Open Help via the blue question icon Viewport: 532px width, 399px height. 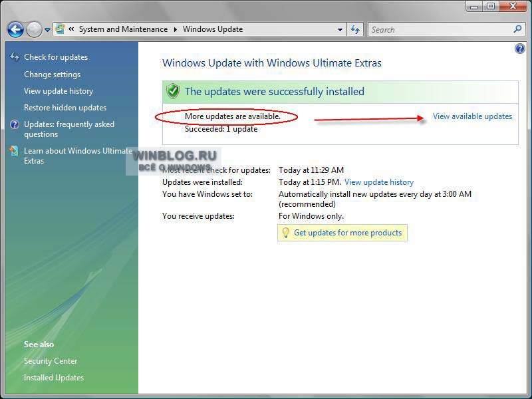click(x=520, y=49)
